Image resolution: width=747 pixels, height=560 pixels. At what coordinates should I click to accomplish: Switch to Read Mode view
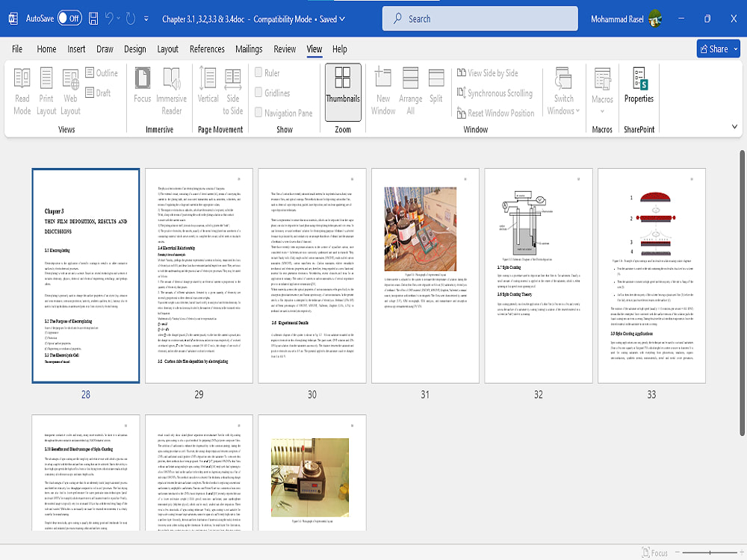(x=22, y=91)
